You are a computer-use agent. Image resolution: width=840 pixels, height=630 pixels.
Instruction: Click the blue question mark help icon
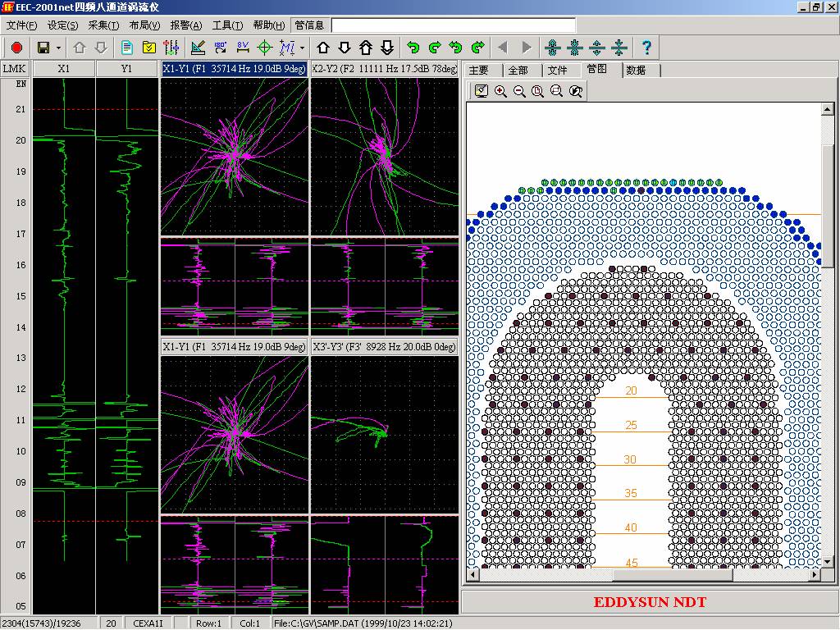pyautogui.click(x=646, y=48)
